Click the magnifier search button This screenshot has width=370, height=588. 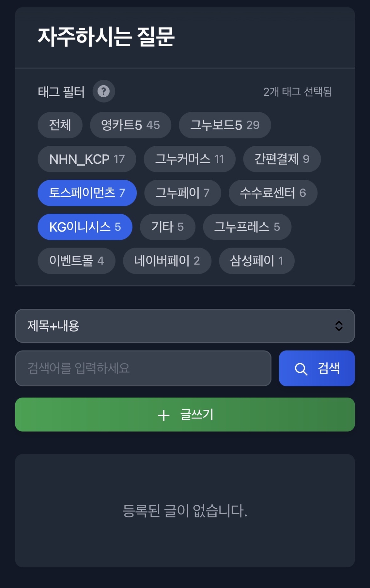click(x=316, y=368)
